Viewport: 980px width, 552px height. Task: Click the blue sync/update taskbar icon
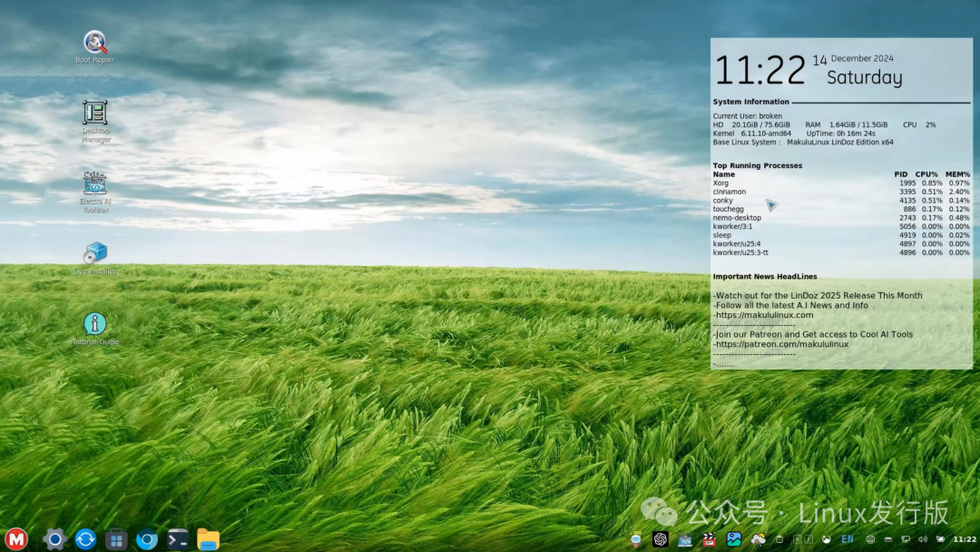(x=84, y=539)
